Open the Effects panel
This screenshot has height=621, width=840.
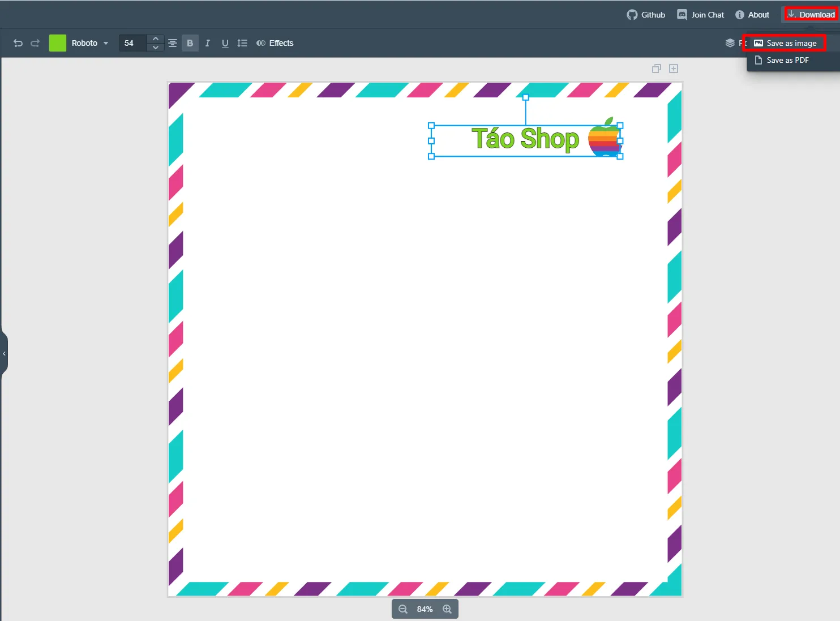click(x=275, y=43)
